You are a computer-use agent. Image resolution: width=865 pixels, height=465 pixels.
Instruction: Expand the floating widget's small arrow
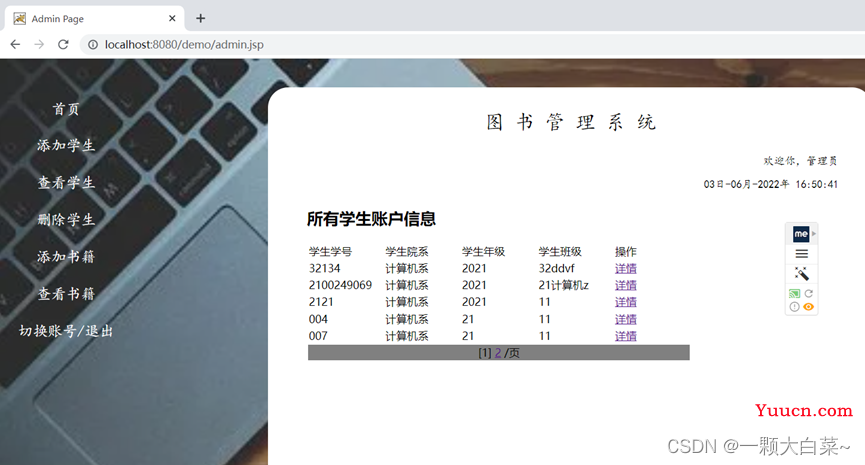(814, 234)
